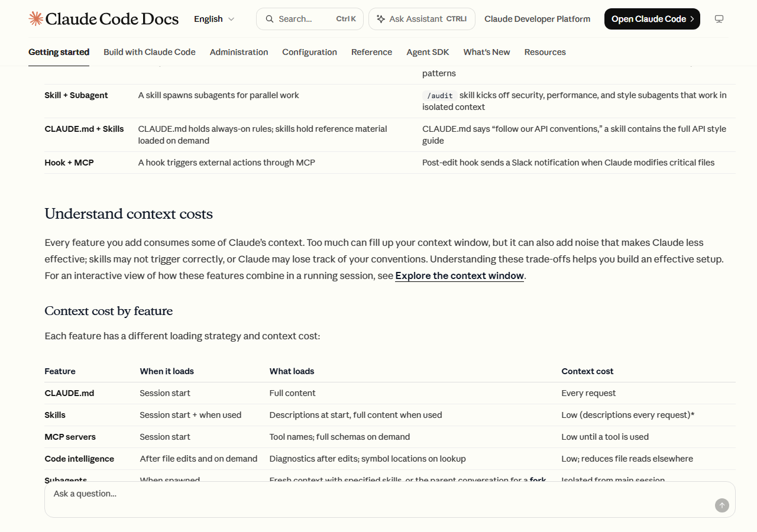
Task: Click the What loads column header
Action: point(292,371)
